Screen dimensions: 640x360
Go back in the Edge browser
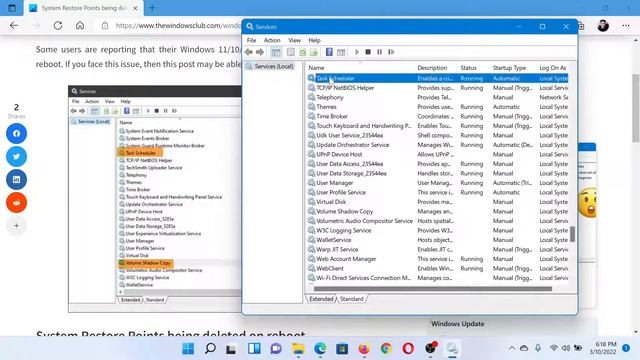[x=14, y=25]
